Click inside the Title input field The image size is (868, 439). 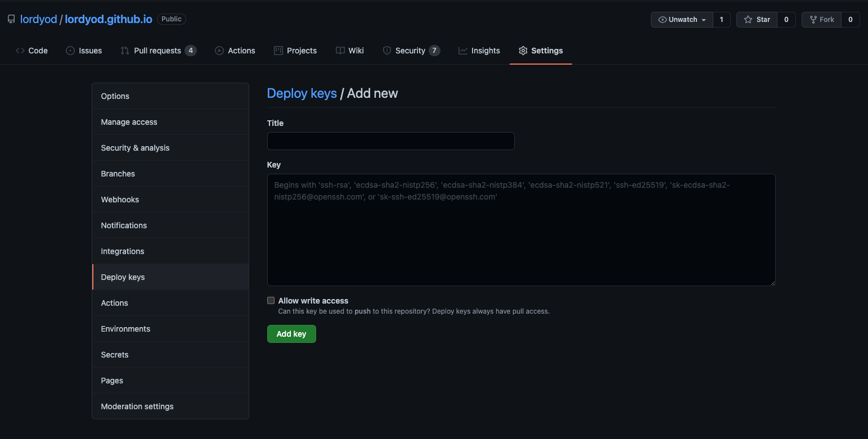pos(390,141)
